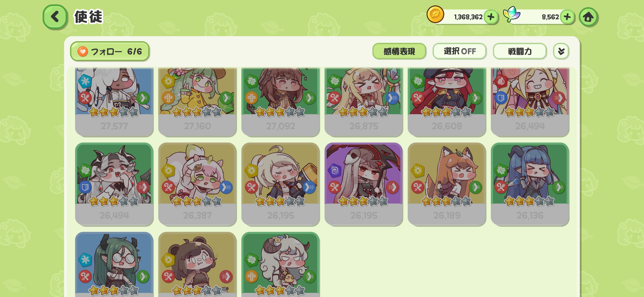
Task: Toggle the 感情表現 emotion display button
Action: click(399, 51)
